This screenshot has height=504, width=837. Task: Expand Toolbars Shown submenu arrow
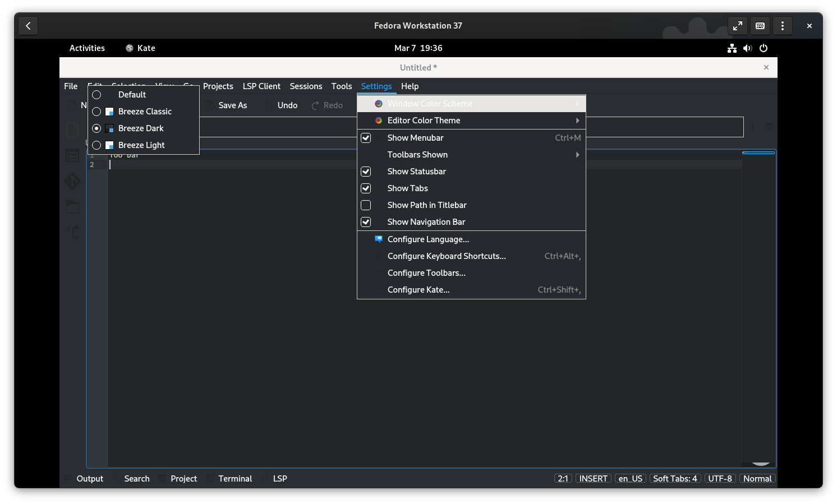tap(577, 155)
